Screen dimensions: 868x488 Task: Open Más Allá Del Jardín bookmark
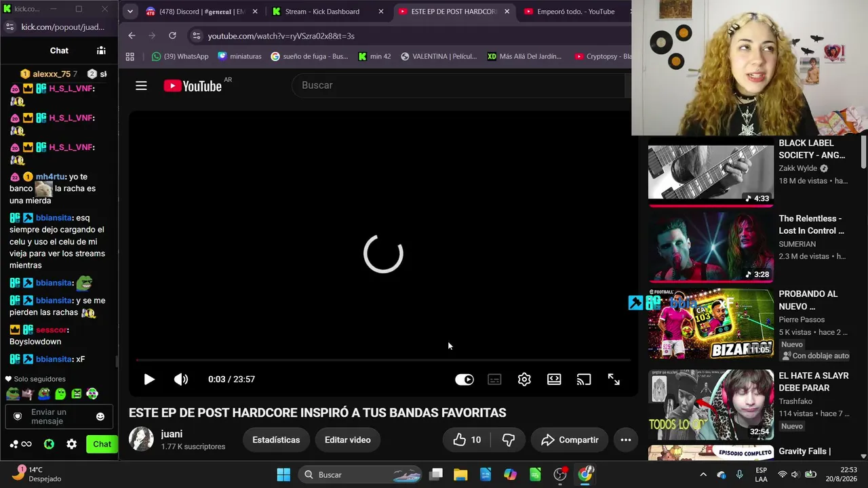click(525, 57)
